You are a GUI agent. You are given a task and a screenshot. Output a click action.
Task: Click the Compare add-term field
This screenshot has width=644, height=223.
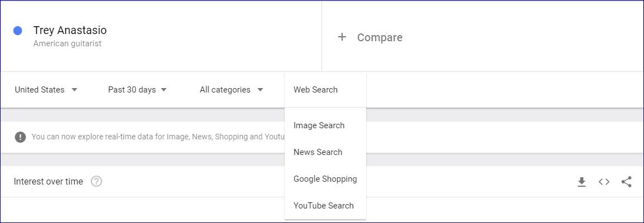483,37
